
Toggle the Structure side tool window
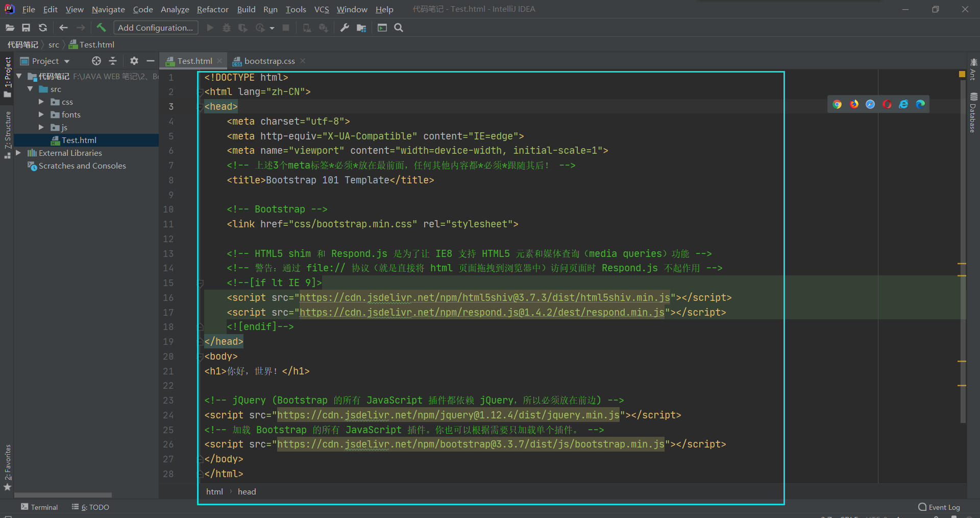point(8,134)
